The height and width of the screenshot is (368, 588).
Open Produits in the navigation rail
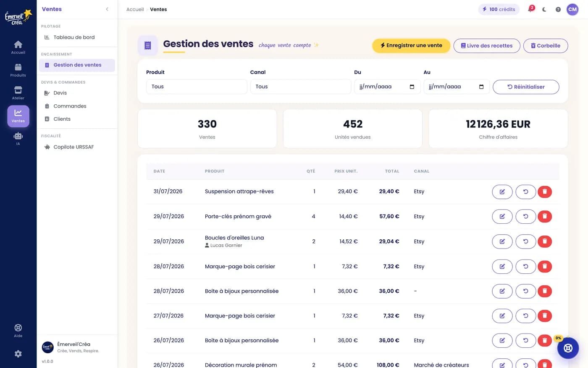point(18,70)
